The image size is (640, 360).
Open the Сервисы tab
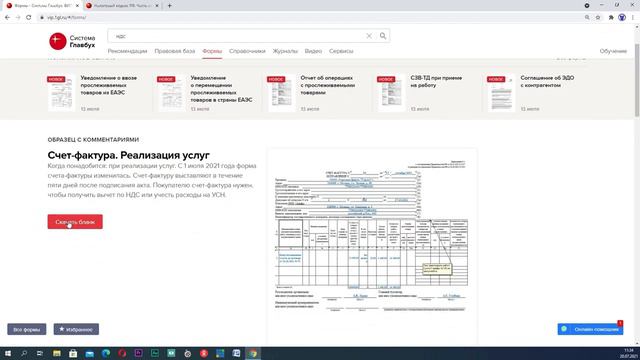click(x=341, y=51)
